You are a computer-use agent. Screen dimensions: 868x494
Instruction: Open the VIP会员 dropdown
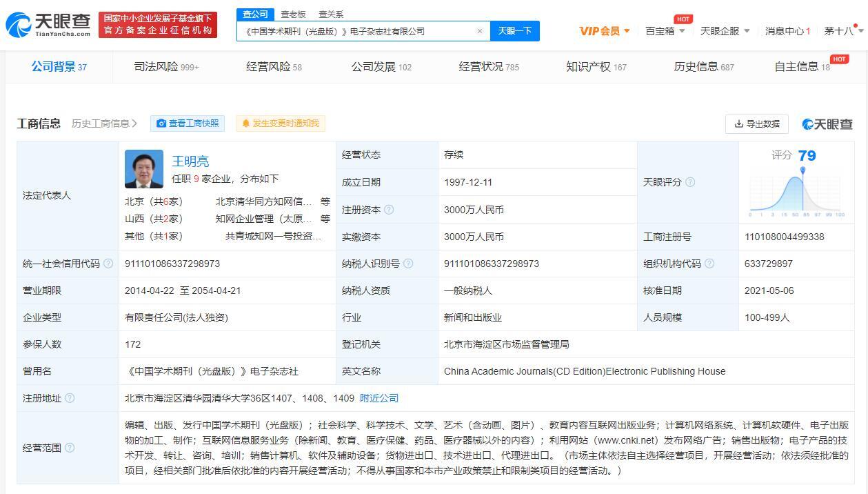(605, 31)
